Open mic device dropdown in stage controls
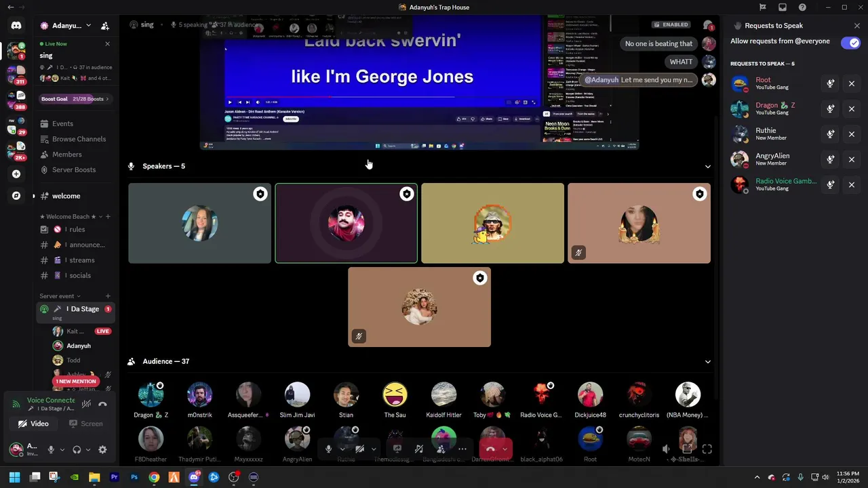 coord(342,449)
